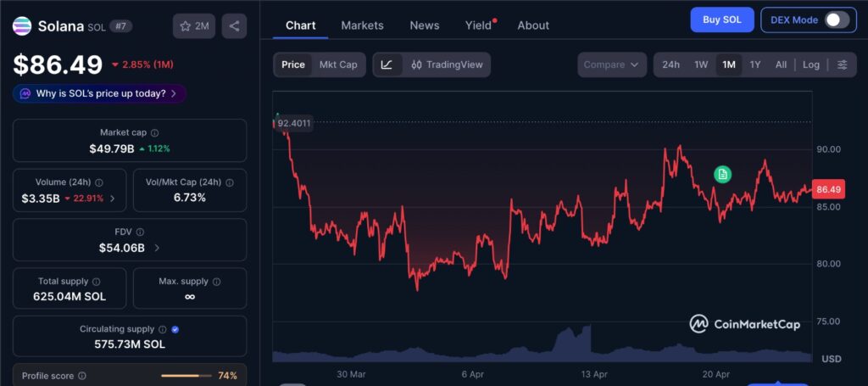This screenshot has height=386, width=868.
Task: Set chart range to 1W
Action: point(701,64)
